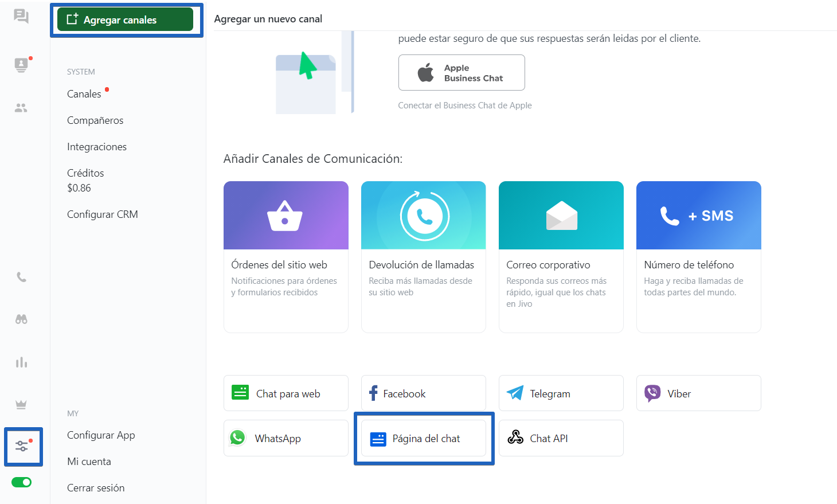Viewport: 837px width, 504px height.
Task: Open the phone calls sidebar icon
Action: pyautogui.click(x=21, y=278)
